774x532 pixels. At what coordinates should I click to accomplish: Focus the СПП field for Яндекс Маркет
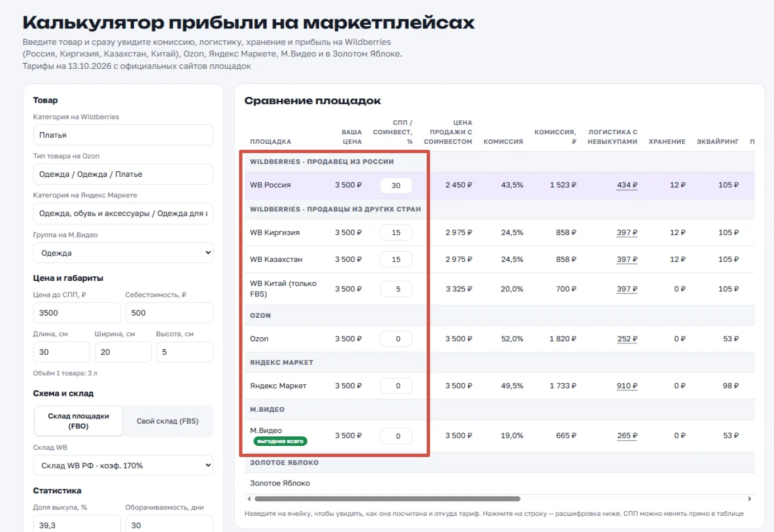click(396, 385)
